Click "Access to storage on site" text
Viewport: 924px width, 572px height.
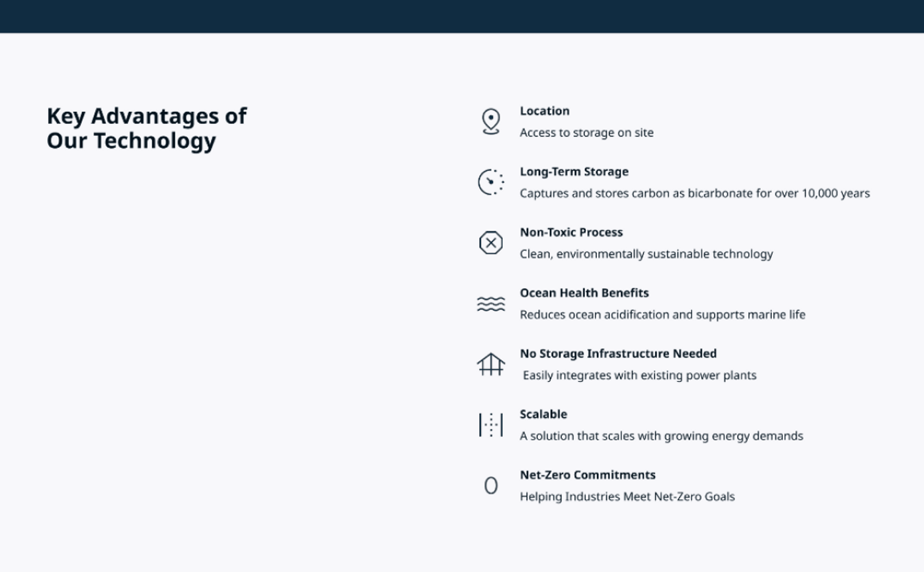click(x=586, y=132)
